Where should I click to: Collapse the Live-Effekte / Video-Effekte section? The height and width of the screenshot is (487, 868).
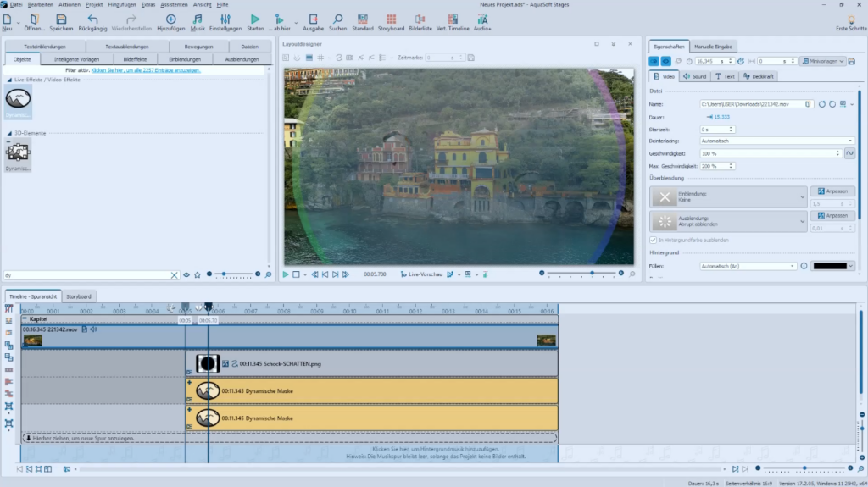(x=9, y=80)
